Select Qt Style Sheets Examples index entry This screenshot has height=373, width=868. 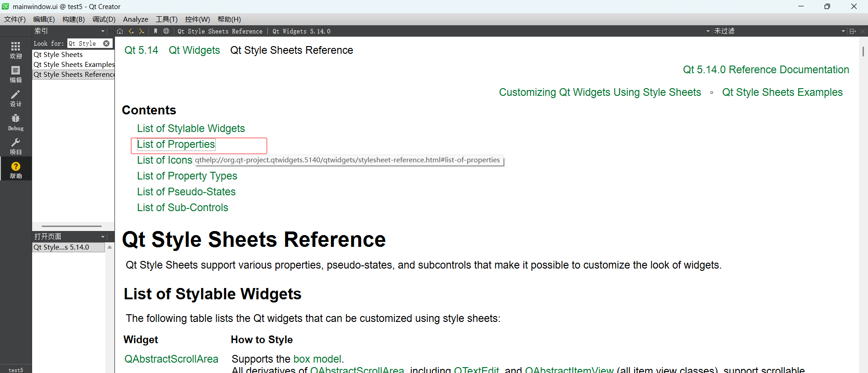coord(73,65)
